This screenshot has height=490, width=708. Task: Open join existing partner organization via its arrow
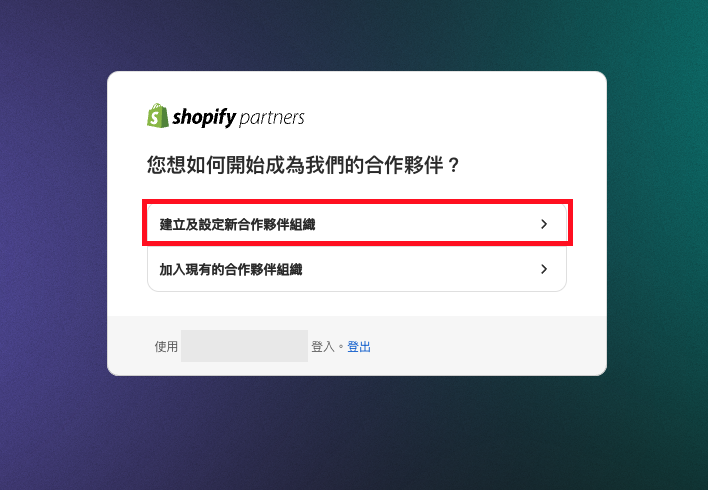tap(544, 269)
